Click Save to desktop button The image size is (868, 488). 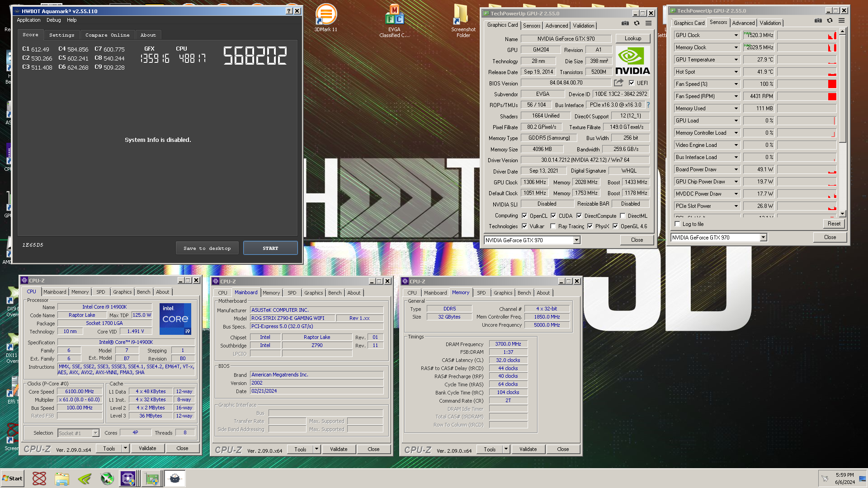[207, 248]
